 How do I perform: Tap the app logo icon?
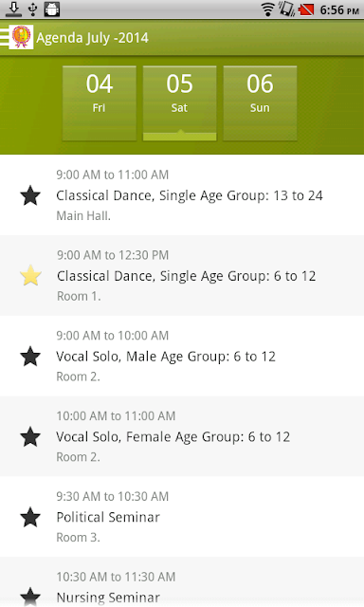click(21, 37)
